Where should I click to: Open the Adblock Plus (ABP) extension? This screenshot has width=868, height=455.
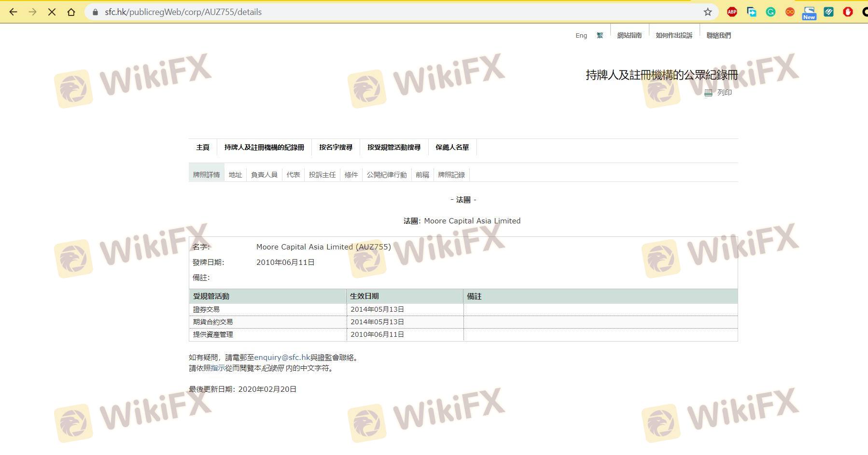pos(732,12)
